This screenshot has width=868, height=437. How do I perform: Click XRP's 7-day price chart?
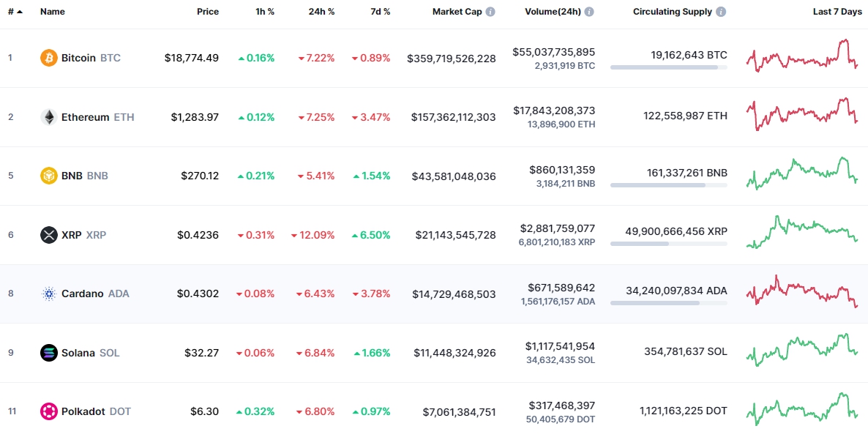802,232
